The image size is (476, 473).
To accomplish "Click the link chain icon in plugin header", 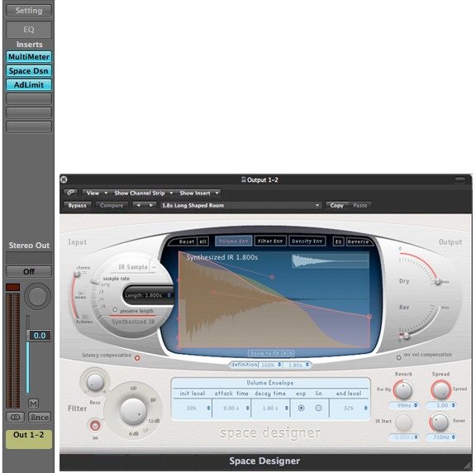I will click(71, 193).
